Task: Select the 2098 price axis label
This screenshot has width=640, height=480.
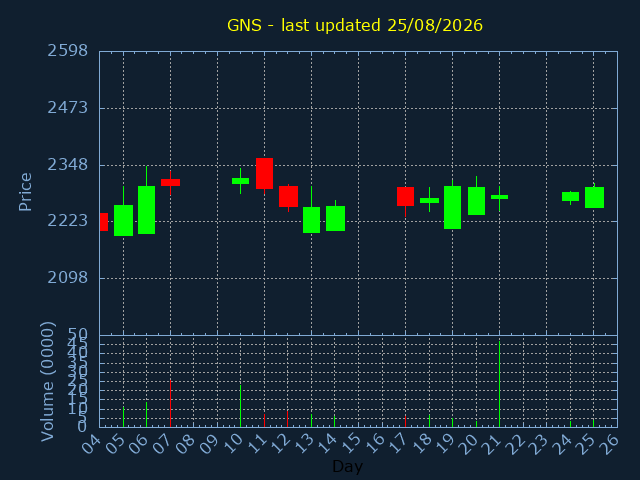Action: coord(68,278)
